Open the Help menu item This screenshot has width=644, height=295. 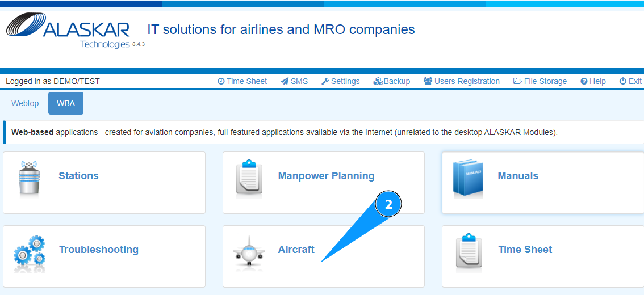[593, 81]
